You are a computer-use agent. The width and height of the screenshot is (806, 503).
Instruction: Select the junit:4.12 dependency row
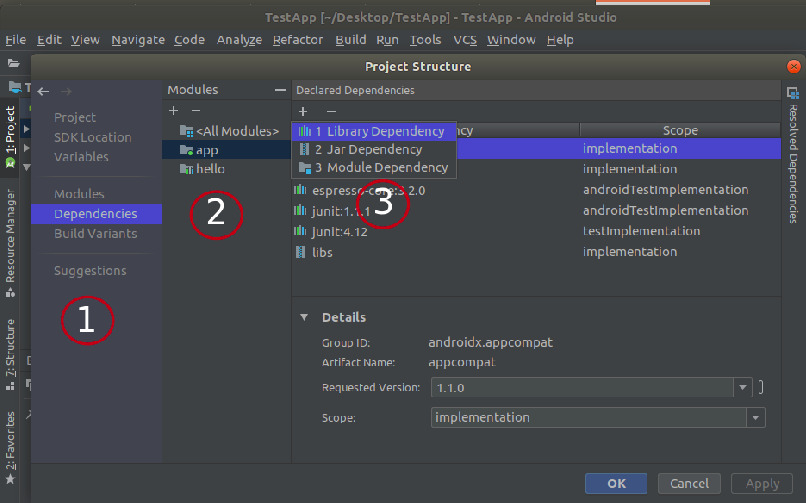point(536,231)
